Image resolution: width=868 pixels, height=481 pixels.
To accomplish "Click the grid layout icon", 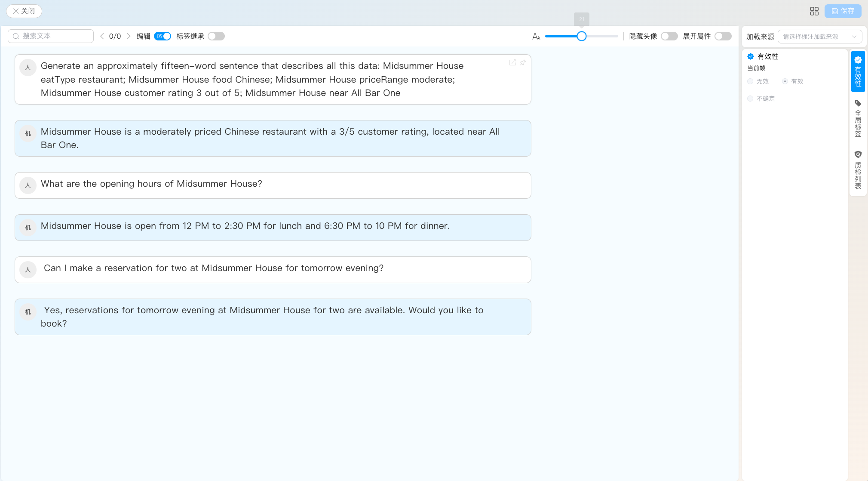I will point(814,11).
